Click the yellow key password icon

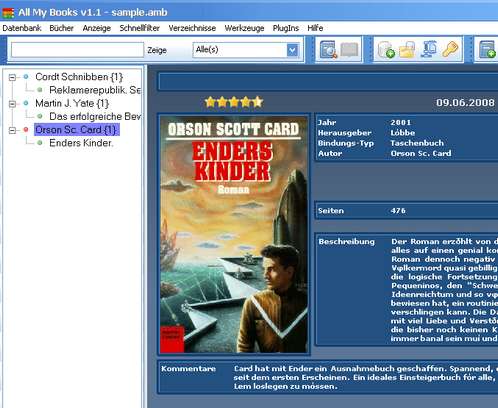[450, 49]
